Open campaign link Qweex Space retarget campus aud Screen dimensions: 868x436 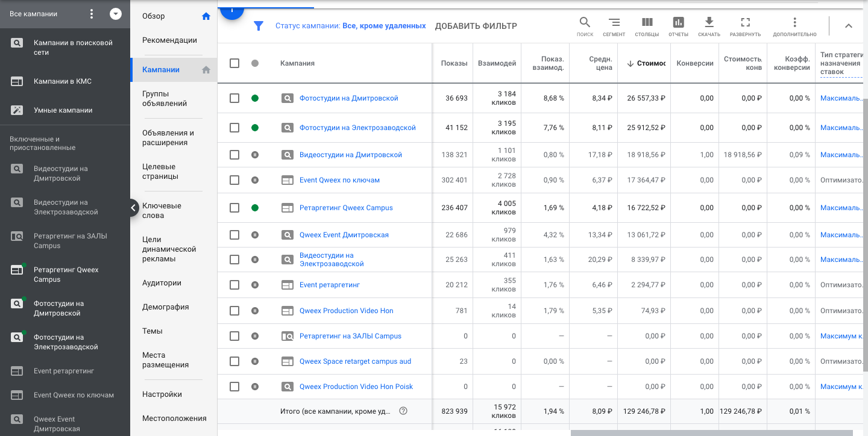click(355, 361)
